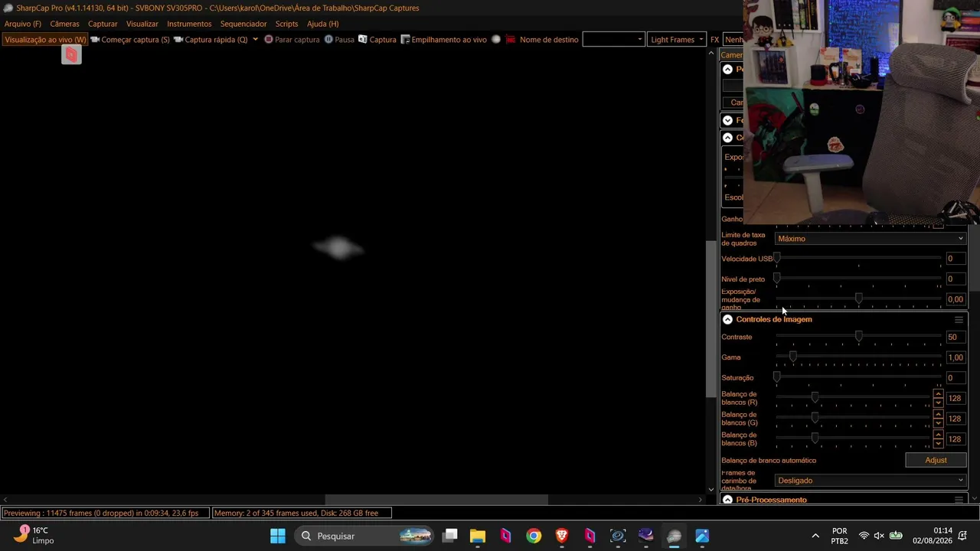
Task: Click the FX toolbar label
Action: point(714,39)
